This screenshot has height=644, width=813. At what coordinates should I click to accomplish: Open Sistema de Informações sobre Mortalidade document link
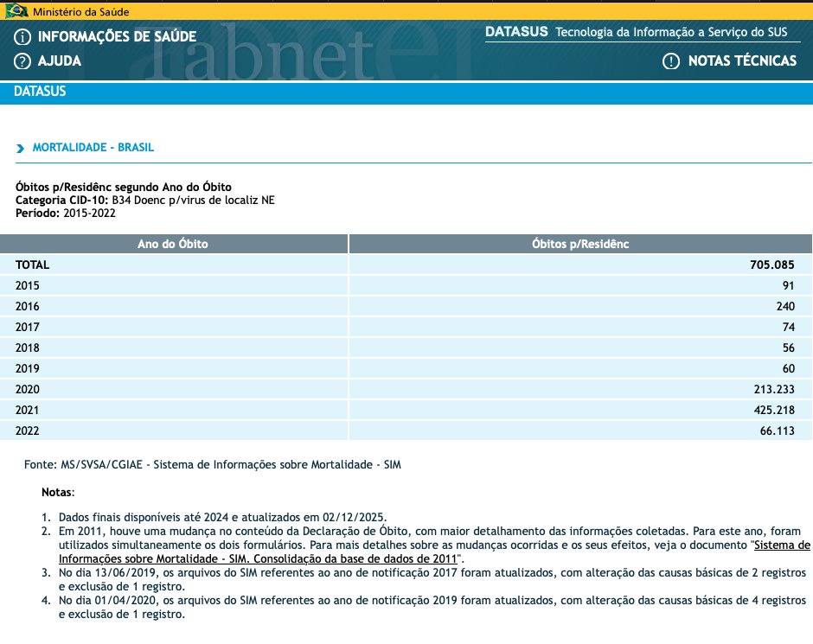434,552
